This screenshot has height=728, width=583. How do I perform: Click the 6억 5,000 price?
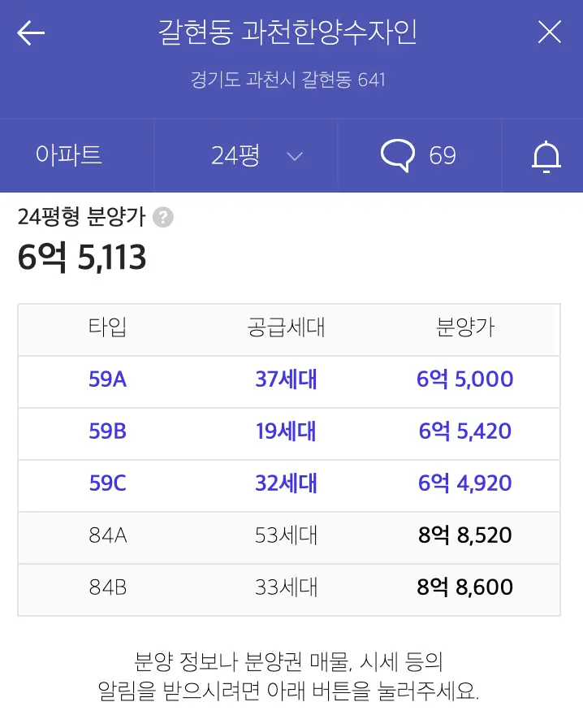[465, 379]
